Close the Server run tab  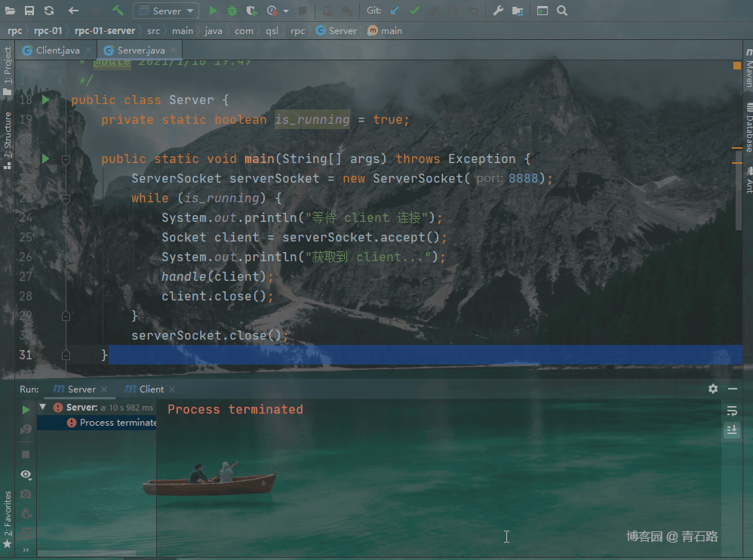point(104,389)
